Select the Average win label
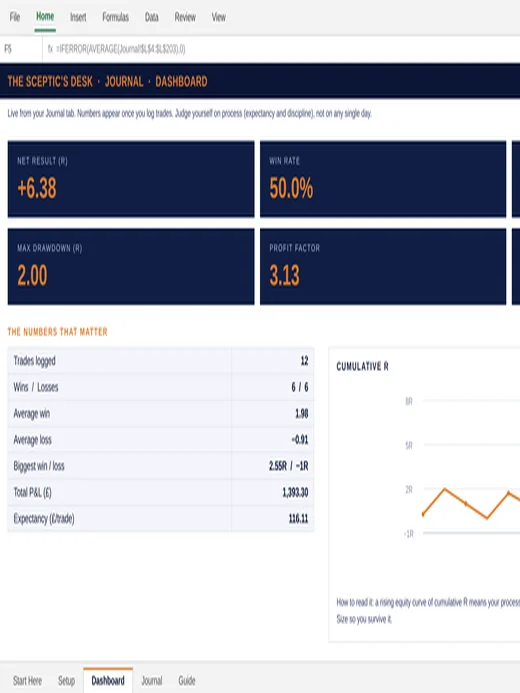 point(32,414)
